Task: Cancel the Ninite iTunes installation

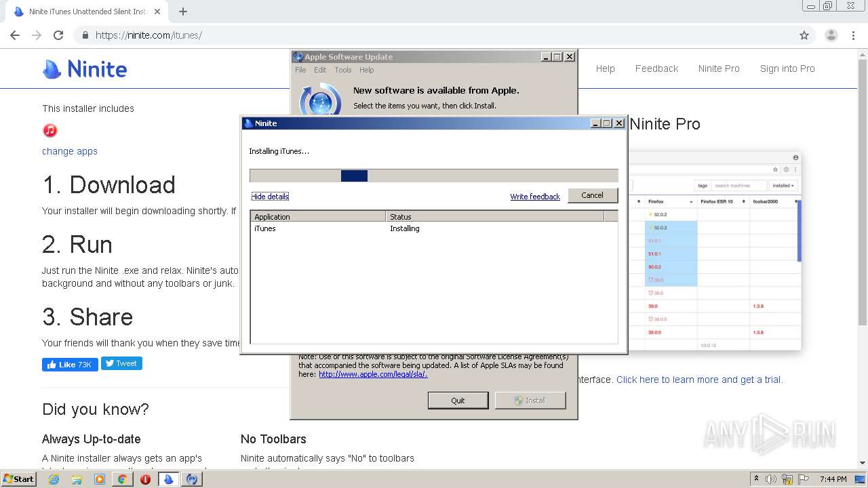Action: pyautogui.click(x=592, y=195)
